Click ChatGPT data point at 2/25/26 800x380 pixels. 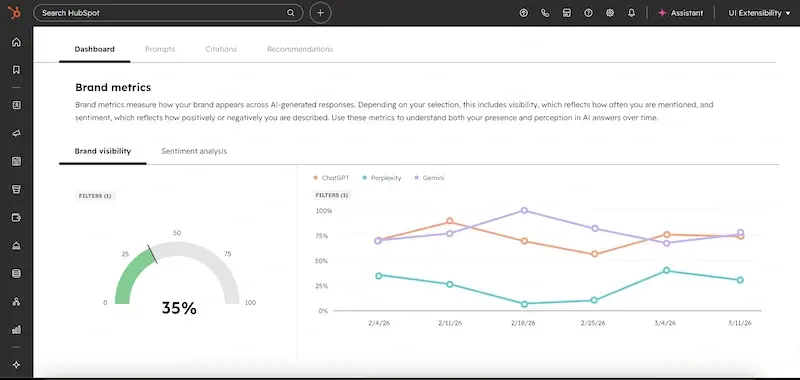point(594,254)
